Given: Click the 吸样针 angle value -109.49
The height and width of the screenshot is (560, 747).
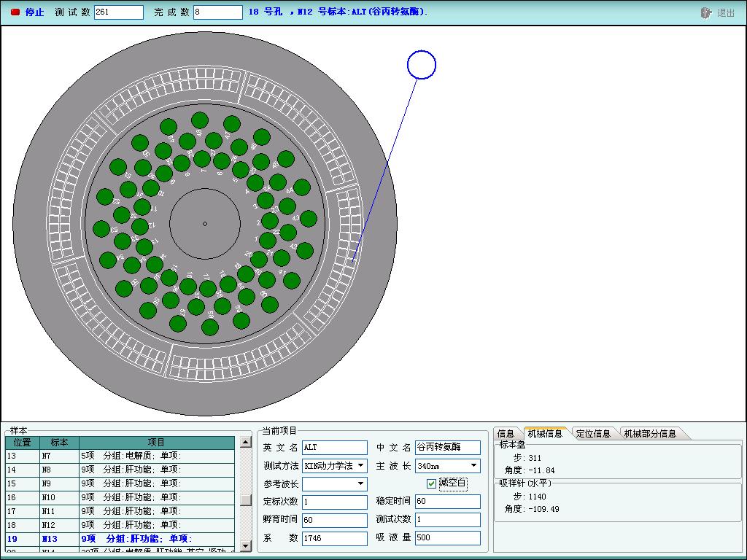Looking at the screenshot, I should [x=543, y=509].
